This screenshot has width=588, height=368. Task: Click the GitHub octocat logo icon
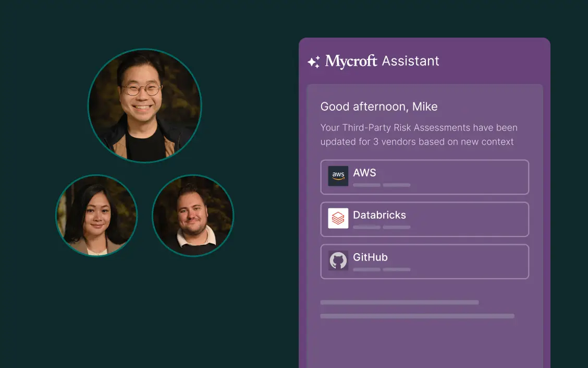tap(338, 260)
